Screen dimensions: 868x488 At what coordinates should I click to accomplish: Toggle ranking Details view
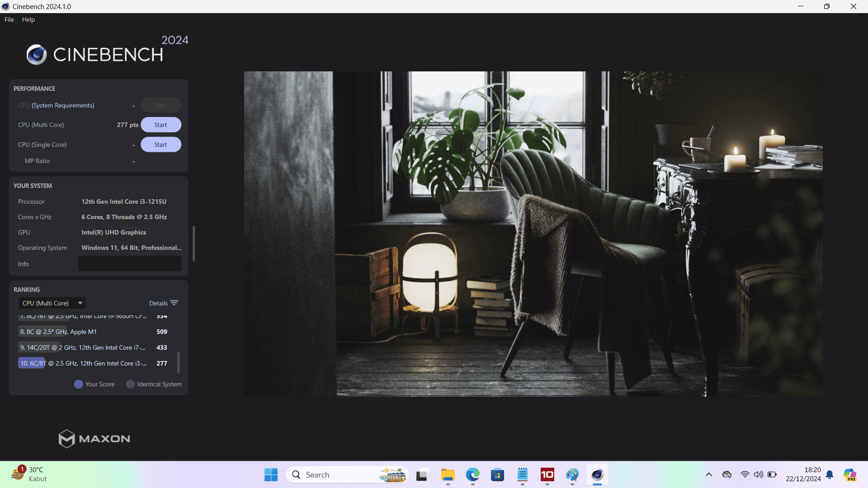(x=163, y=303)
